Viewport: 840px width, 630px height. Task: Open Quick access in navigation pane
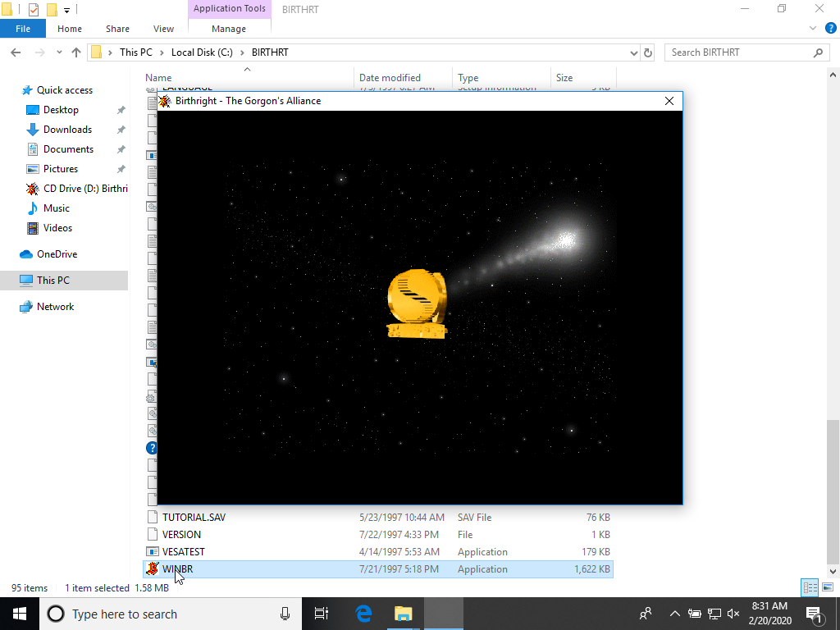(x=64, y=90)
